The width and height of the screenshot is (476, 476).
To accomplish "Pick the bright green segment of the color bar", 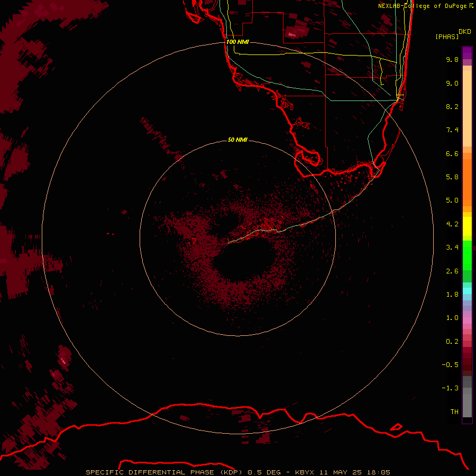I will (467, 255).
